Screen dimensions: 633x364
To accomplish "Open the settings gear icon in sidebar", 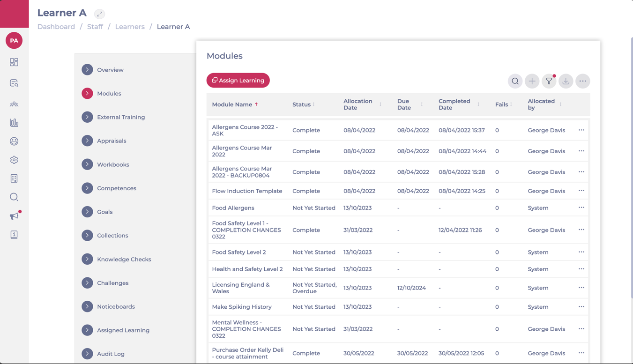I will click(x=14, y=160).
